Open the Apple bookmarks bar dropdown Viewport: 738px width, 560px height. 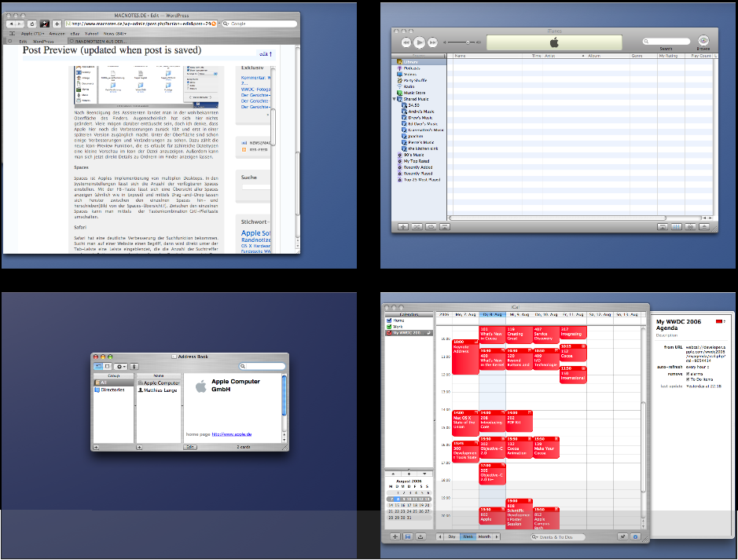(33, 34)
